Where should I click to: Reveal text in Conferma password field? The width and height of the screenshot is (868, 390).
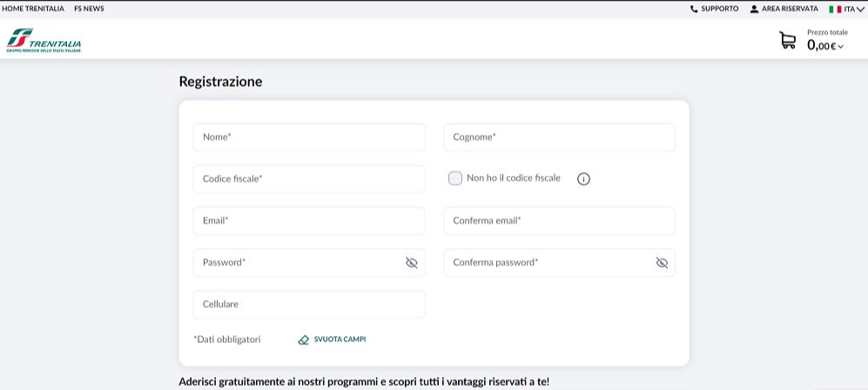[662, 263]
